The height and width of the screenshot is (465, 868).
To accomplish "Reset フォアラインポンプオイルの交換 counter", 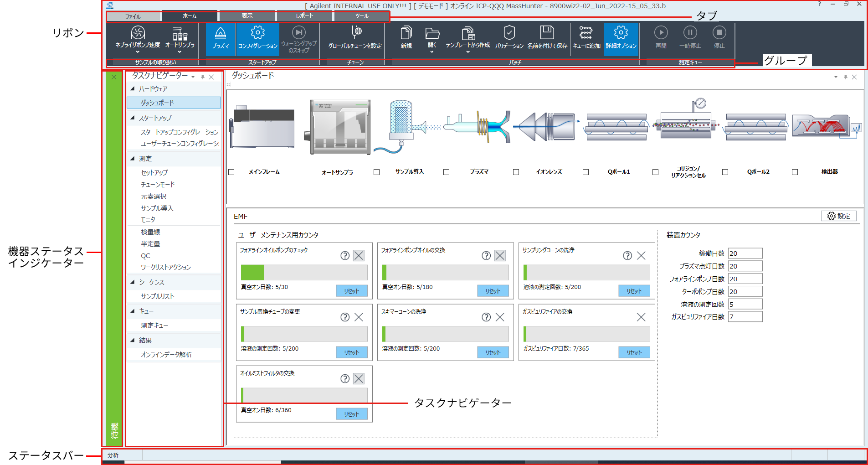I will pyautogui.click(x=493, y=291).
